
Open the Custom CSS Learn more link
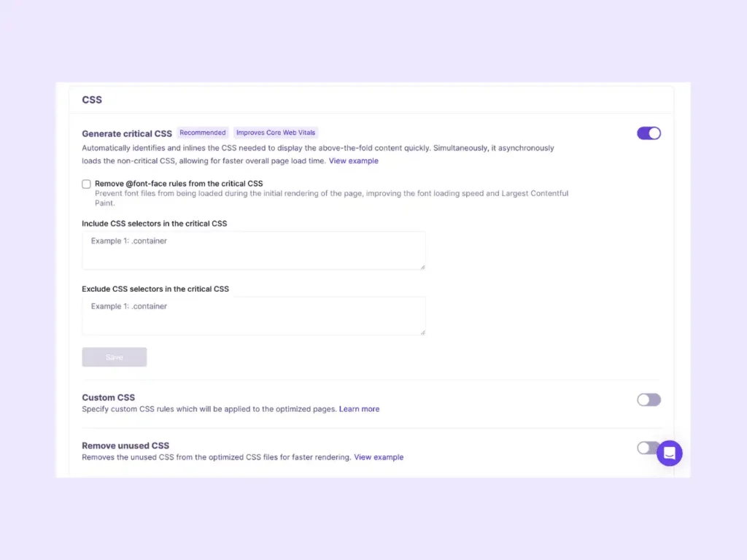(x=359, y=409)
